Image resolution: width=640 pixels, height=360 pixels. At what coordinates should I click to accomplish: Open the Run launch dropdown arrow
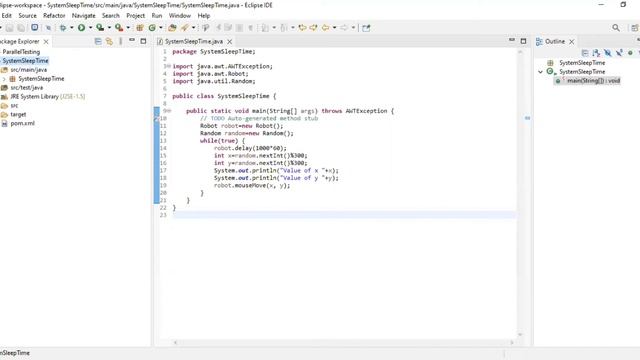click(x=91, y=28)
